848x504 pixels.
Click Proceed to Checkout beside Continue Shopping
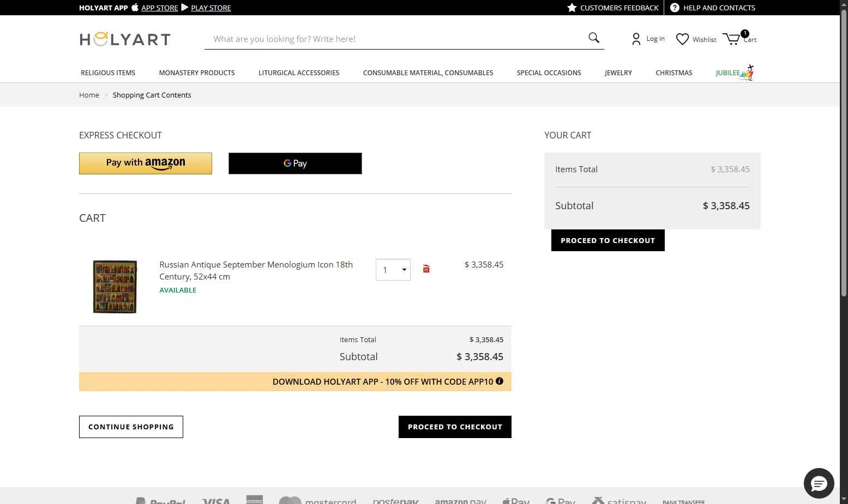pyautogui.click(x=455, y=427)
